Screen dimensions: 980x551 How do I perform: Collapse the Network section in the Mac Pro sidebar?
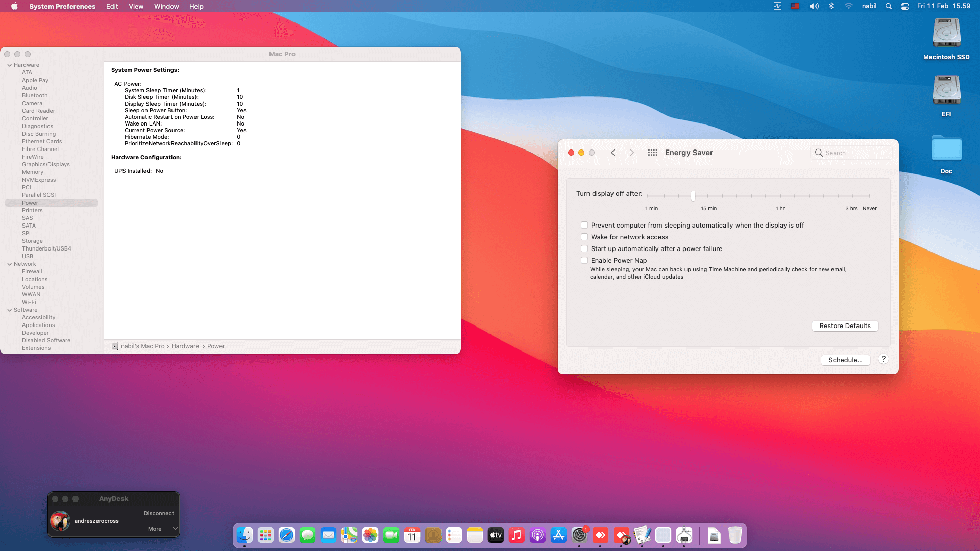[x=9, y=264]
